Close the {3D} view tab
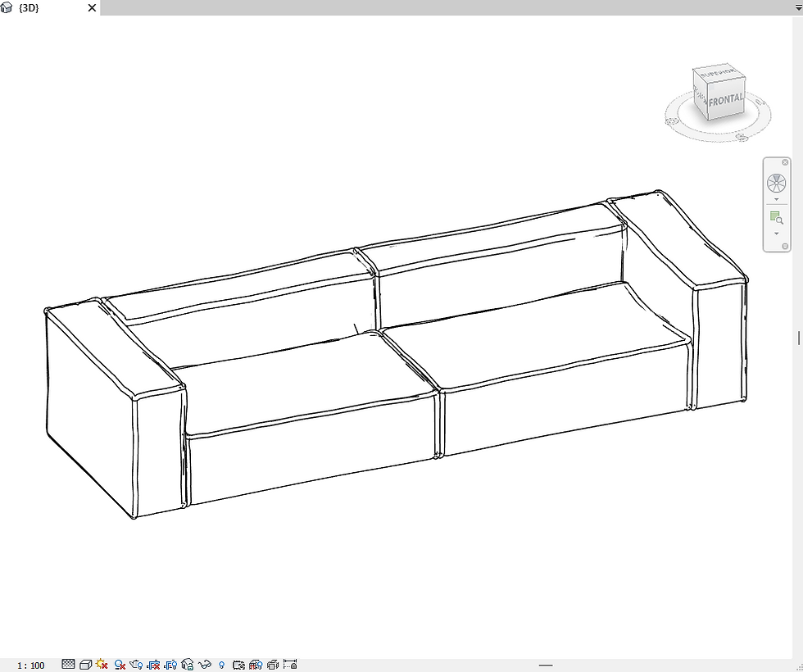Image resolution: width=803 pixels, height=672 pixels. tap(92, 7)
